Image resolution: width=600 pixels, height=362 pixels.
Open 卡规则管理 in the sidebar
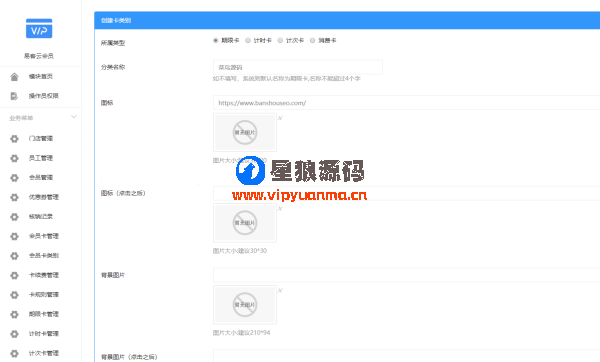point(44,295)
